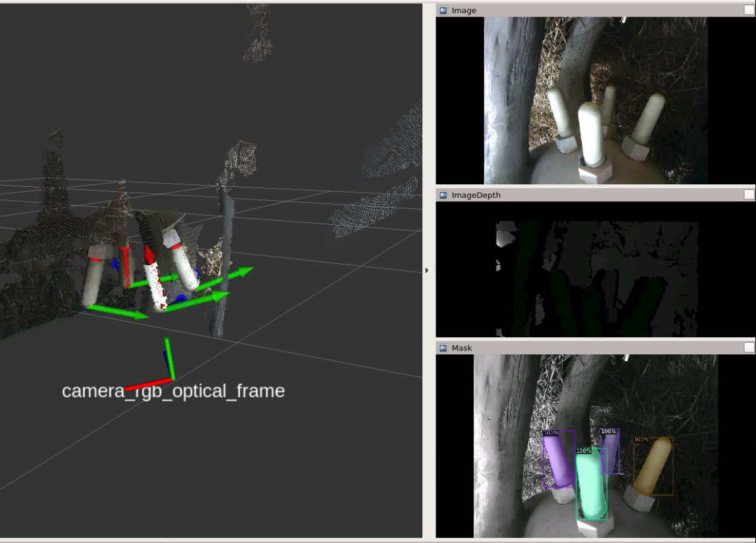Click the Mask panel title icon
Image resolution: width=756 pixels, height=543 pixels.
443,348
